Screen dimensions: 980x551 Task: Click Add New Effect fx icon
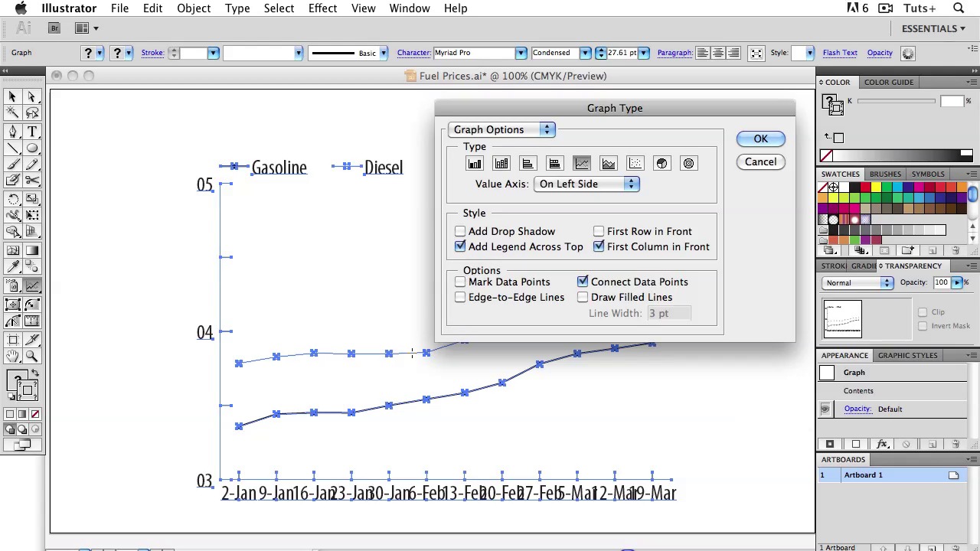click(x=882, y=444)
